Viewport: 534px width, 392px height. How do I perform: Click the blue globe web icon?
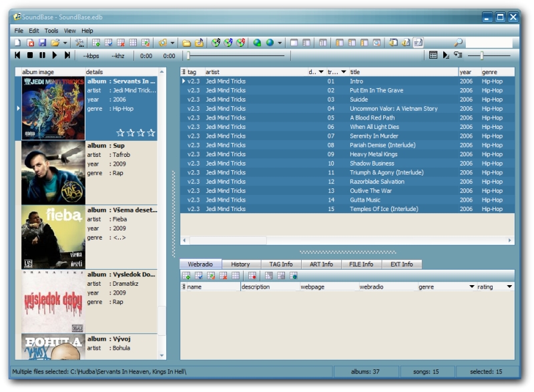(x=270, y=43)
